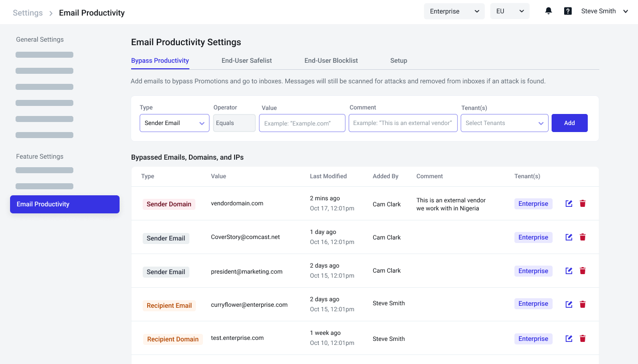The image size is (638, 364).
Task: Expand the EU region dropdown
Action: pos(509,11)
